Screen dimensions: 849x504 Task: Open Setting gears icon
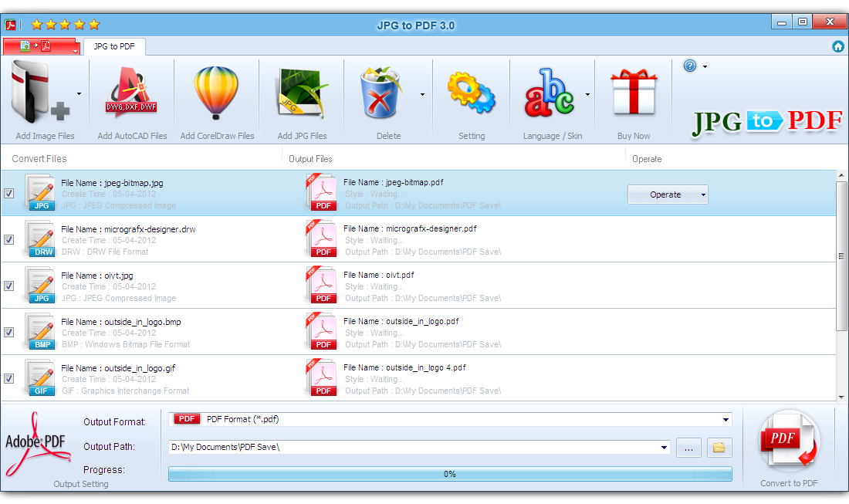click(x=471, y=93)
